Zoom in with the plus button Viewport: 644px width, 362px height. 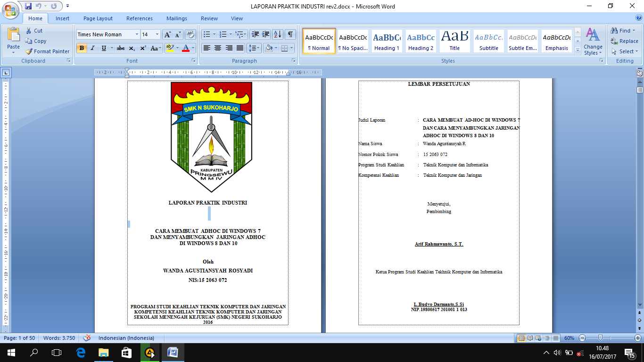click(637, 338)
